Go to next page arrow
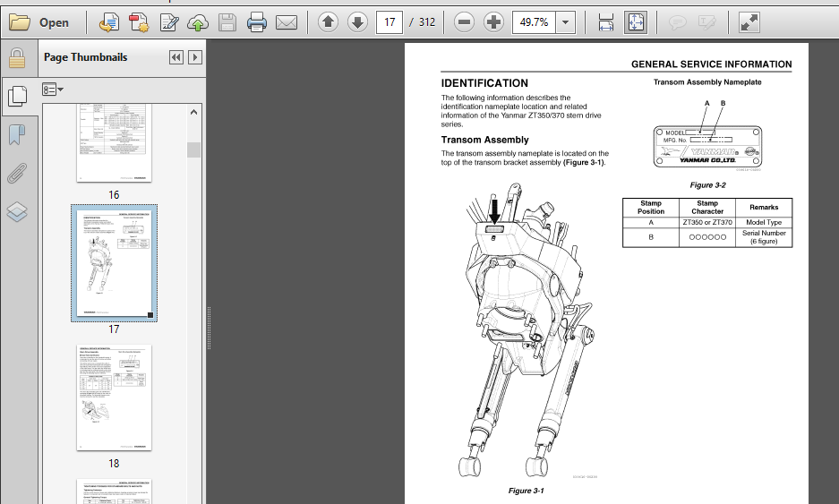This screenshot has width=839, height=504. pyautogui.click(x=357, y=22)
